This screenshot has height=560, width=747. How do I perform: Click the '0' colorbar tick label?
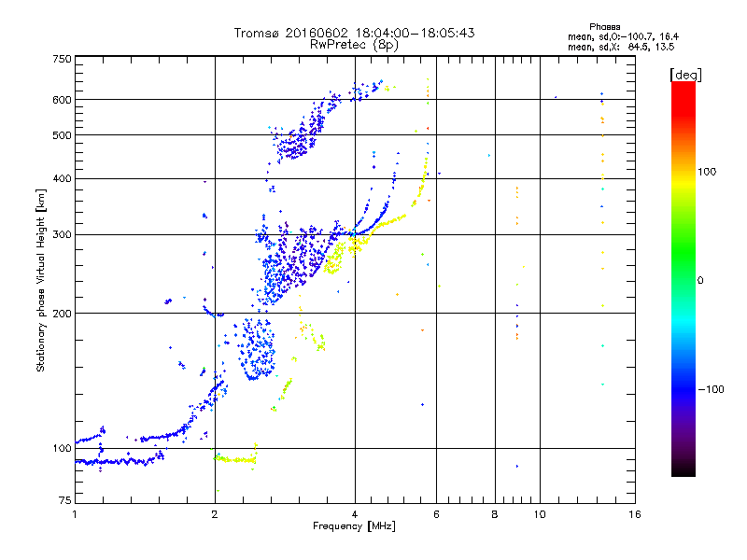click(700, 281)
